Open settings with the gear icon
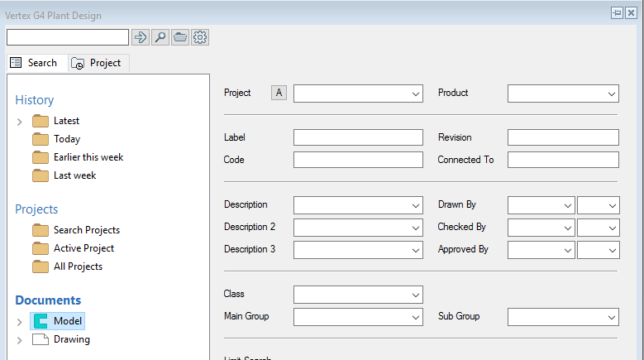 pos(199,37)
